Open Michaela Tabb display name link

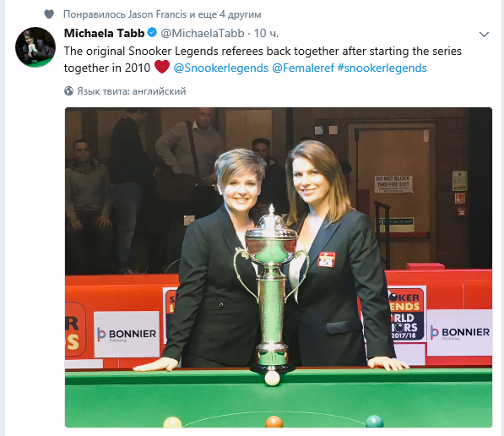coord(104,33)
